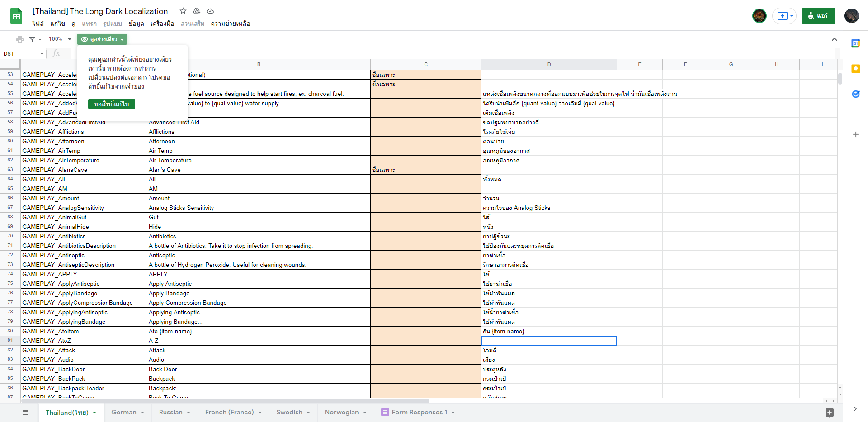868x422 pixels.
Task: Open the all sheets list icon
Action: 25,412
